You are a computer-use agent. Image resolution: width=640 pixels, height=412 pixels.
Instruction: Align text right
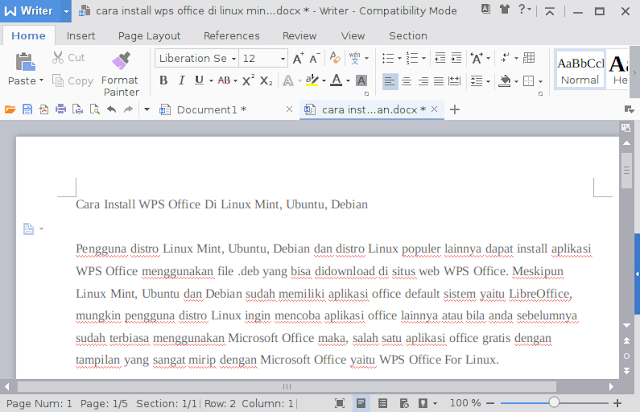(423, 81)
